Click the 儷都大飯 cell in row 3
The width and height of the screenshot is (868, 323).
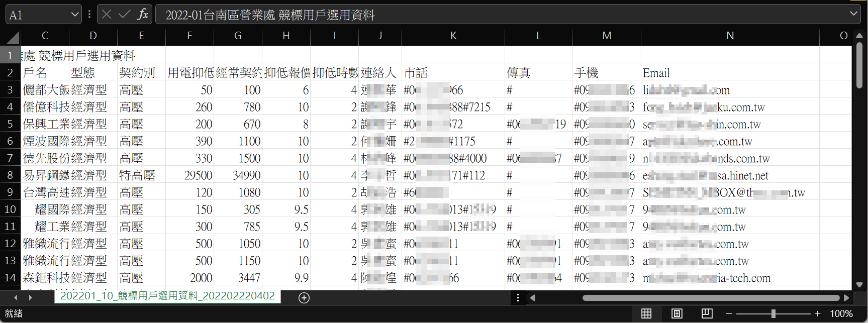tap(45, 89)
